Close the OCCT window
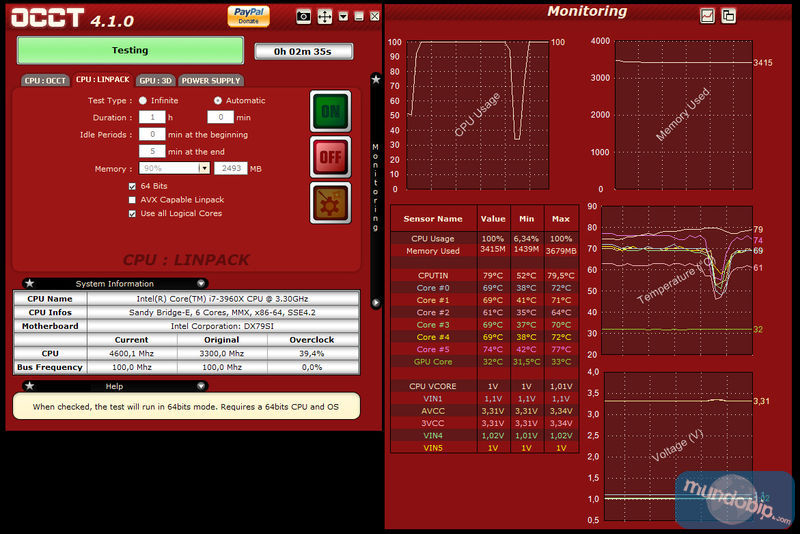 (x=374, y=16)
